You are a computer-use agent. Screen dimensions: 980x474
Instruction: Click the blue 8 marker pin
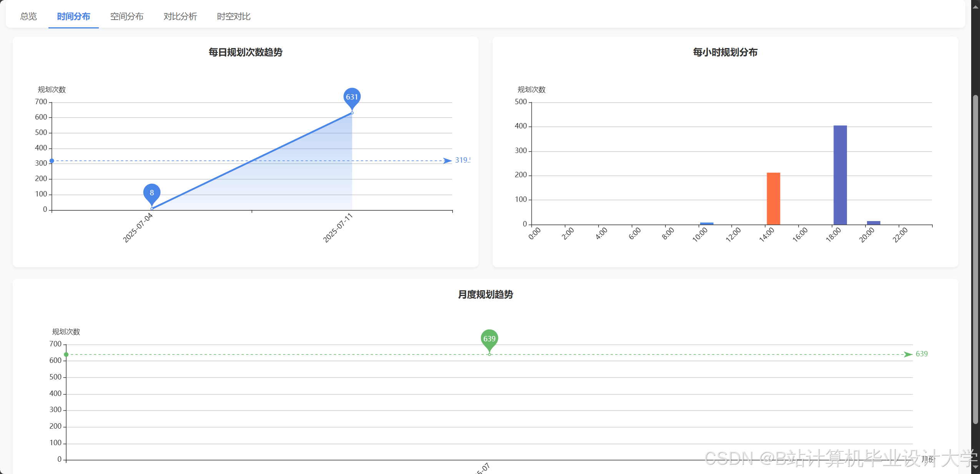point(152,193)
